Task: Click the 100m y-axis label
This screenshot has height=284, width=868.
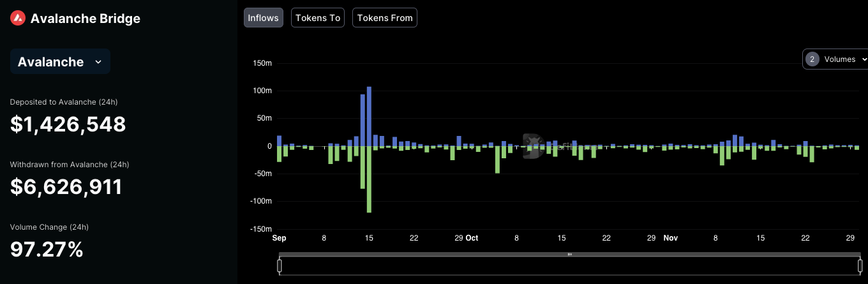Action: coord(263,91)
